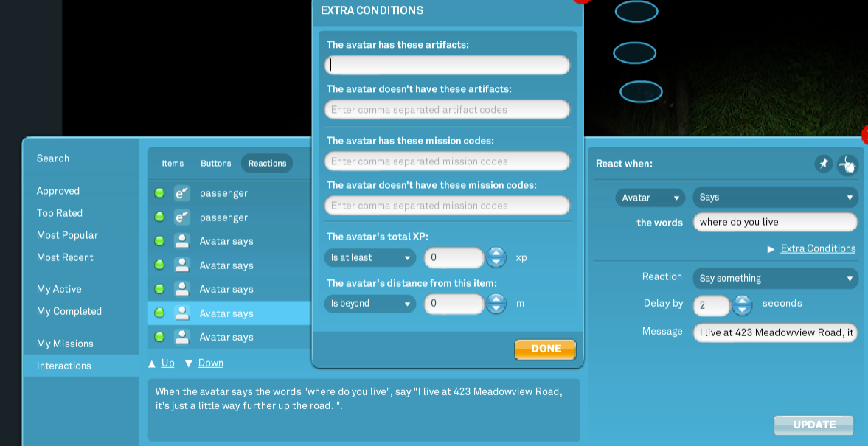Open Search in the left sidebar
Image resolution: width=868 pixels, height=446 pixels.
click(x=53, y=158)
